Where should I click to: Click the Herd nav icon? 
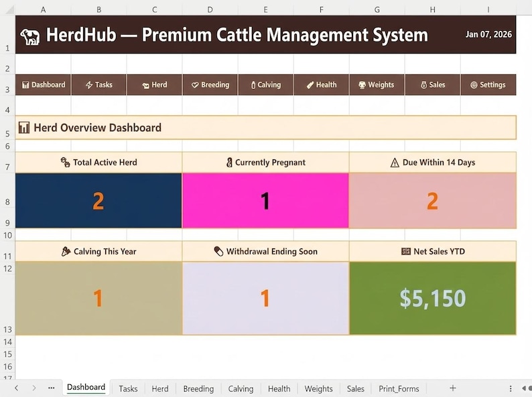pos(145,86)
